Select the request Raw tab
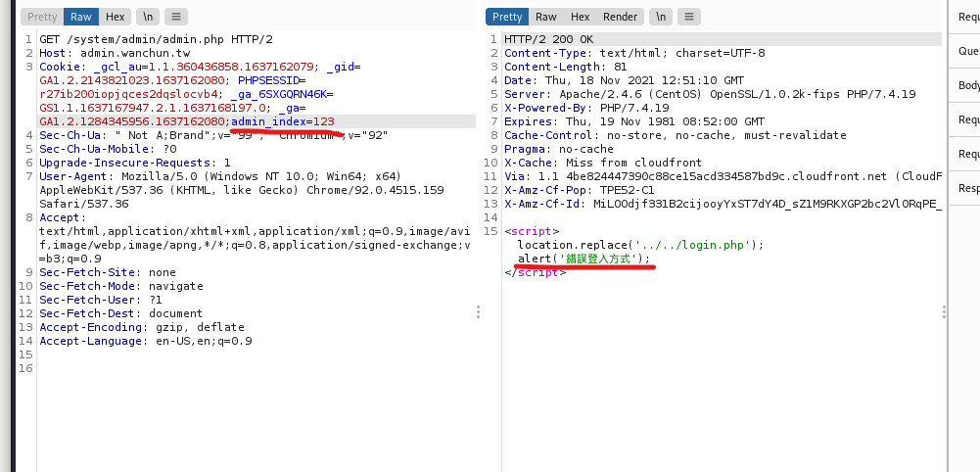This screenshot has height=472, width=980. [x=80, y=17]
